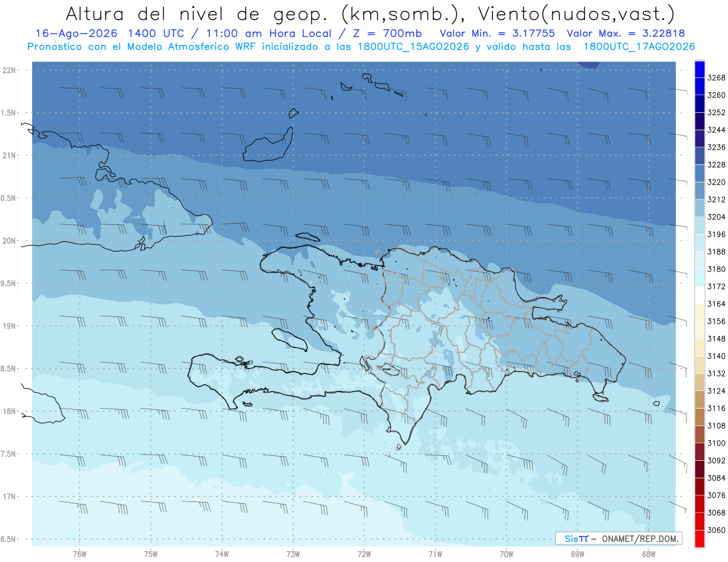Image resolution: width=728 pixels, height=562 pixels.
Task: Click the '3228' color bar value
Action: coord(716,165)
